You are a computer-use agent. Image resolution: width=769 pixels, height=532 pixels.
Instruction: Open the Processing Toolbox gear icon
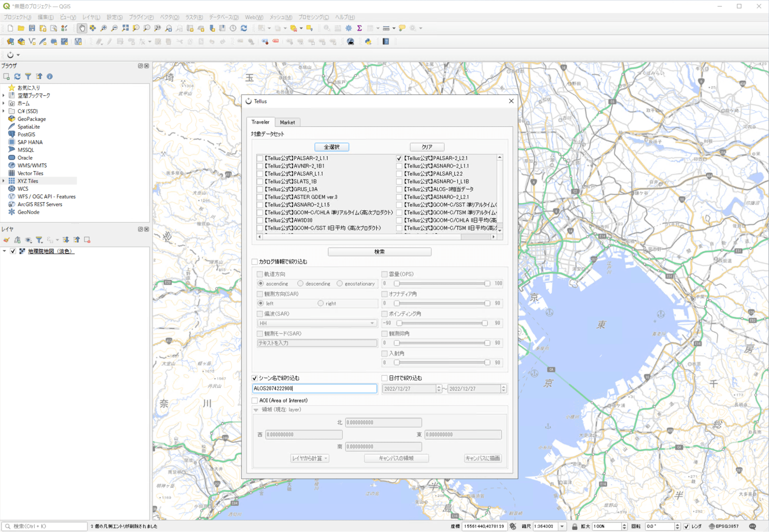(349, 28)
